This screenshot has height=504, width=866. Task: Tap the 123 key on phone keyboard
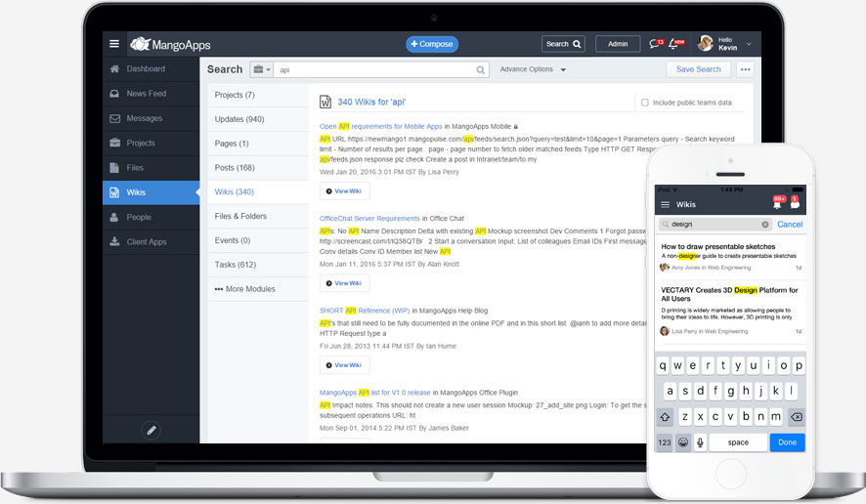click(665, 442)
